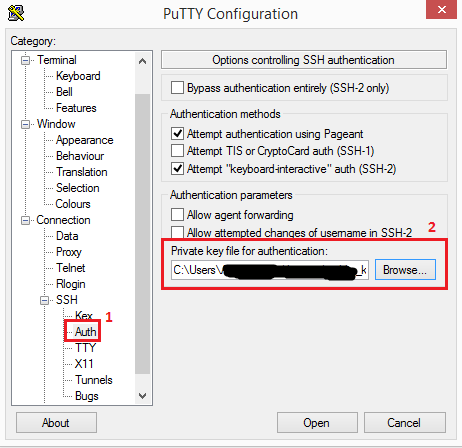The width and height of the screenshot is (462, 448).
Task: Open the TTY settings under SSH
Action: (x=86, y=348)
